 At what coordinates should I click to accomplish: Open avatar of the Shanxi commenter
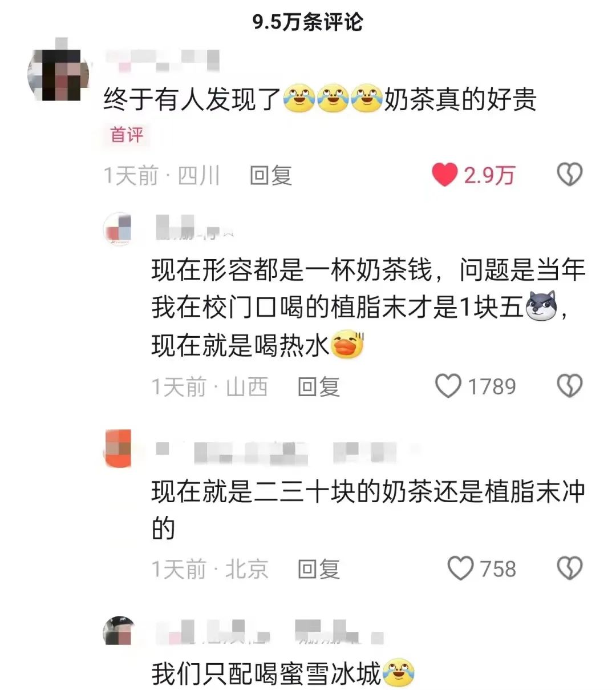click(117, 229)
